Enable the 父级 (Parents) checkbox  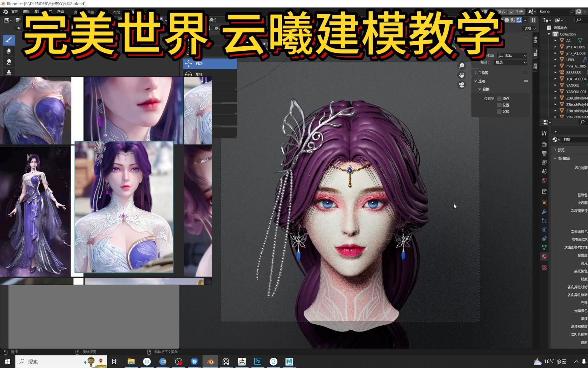point(500,111)
